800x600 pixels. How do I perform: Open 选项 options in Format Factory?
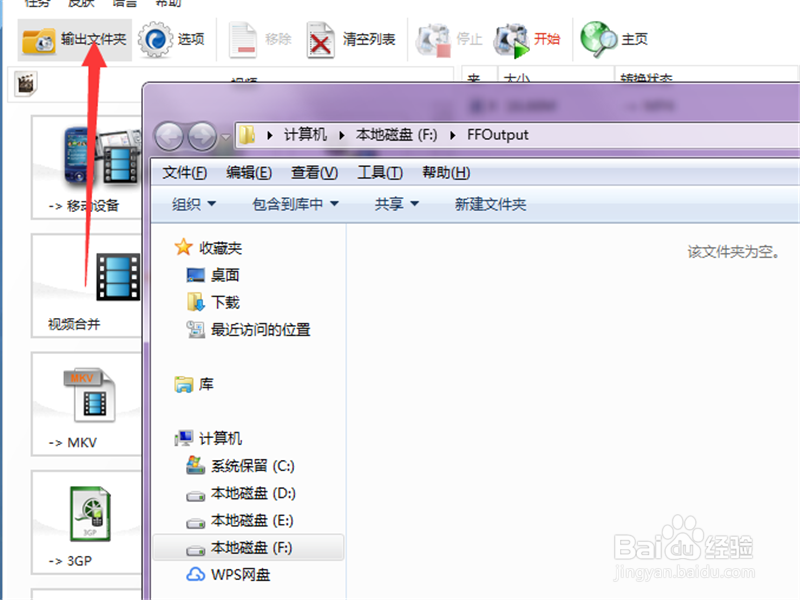pyautogui.click(x=172, y=39)
